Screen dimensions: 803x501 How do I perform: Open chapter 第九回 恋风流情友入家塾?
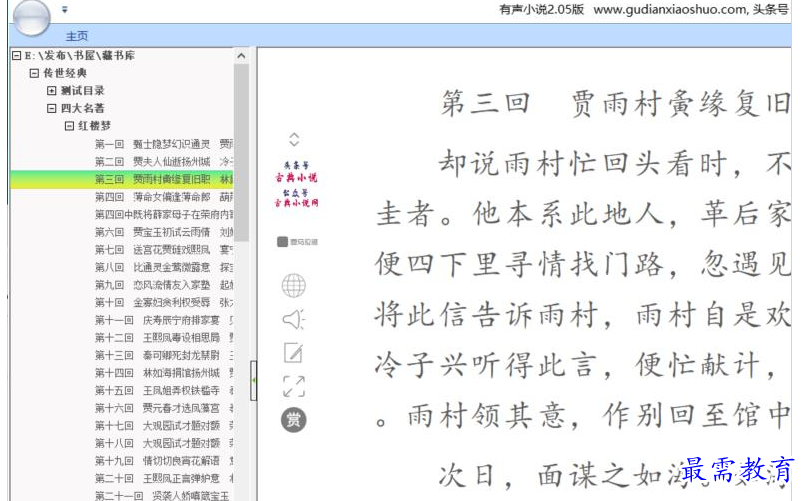[164, 285]
